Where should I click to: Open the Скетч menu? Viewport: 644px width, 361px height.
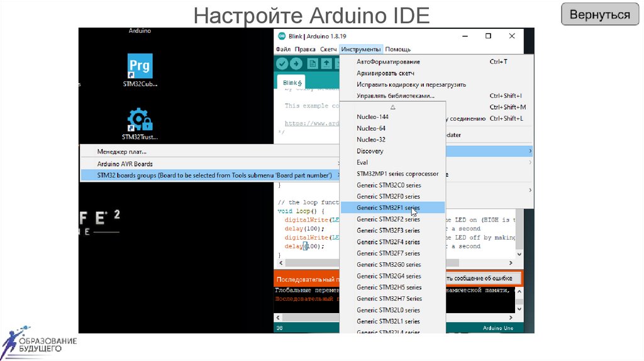pos(328,49)
